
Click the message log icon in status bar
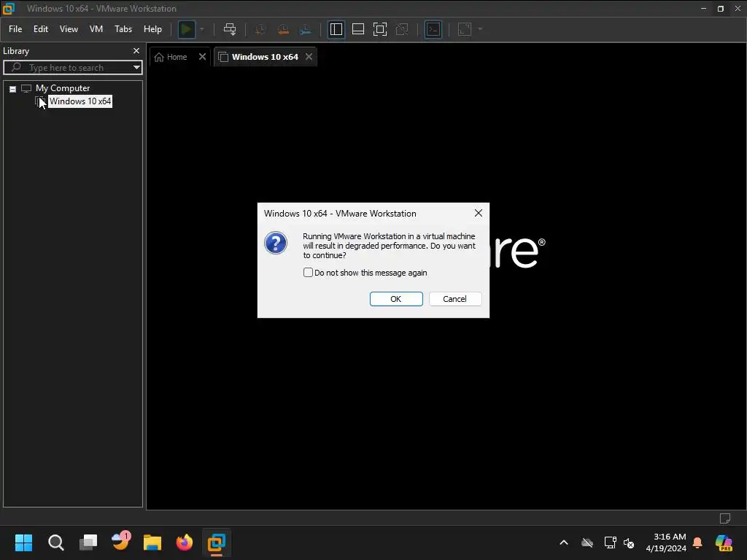coord(725,518)
